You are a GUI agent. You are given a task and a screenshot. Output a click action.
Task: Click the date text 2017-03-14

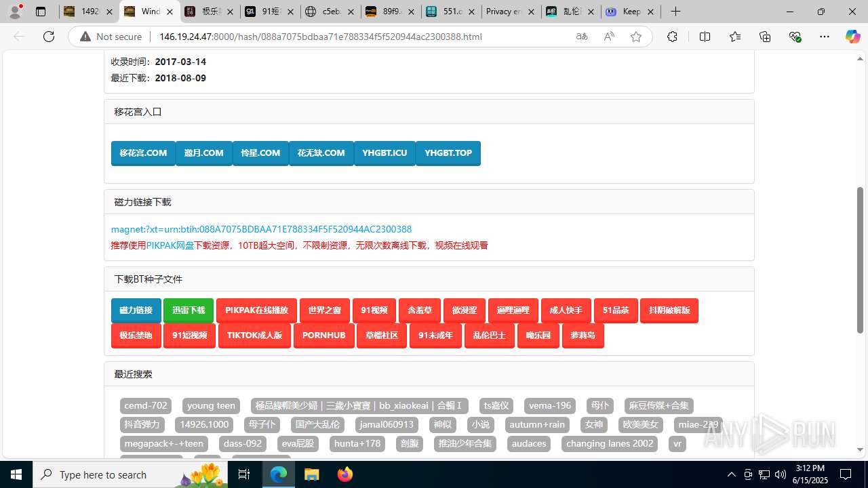(180, 62)
